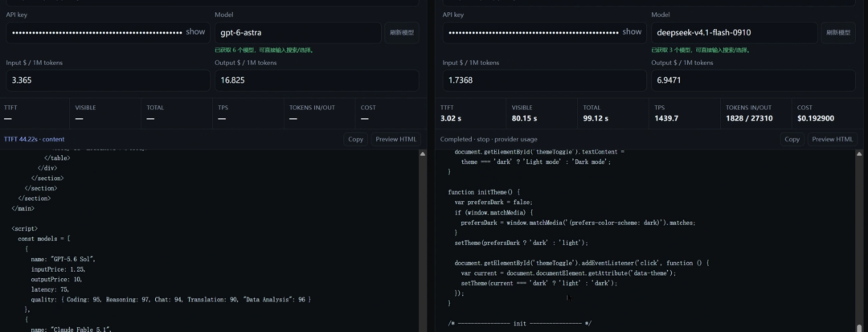
Task: Click the 'Output $ / 1M tokens' label in deepseek panel
Action: tap(682, 63)
